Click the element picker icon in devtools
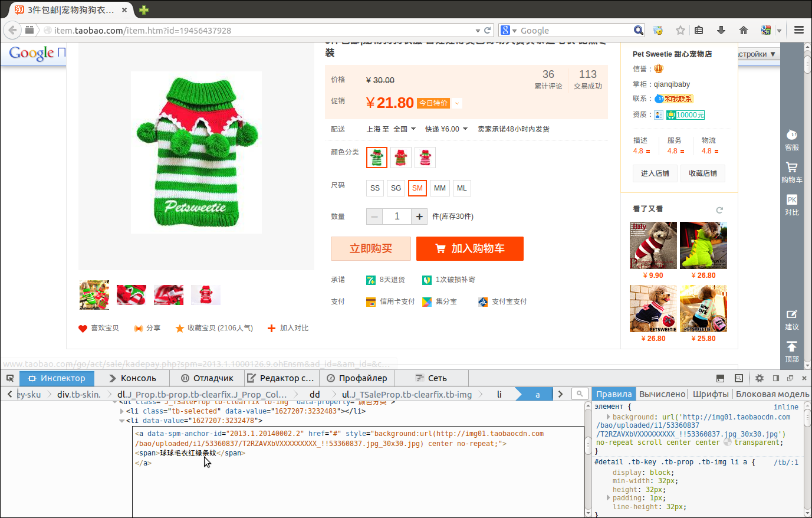 point(10,378)
